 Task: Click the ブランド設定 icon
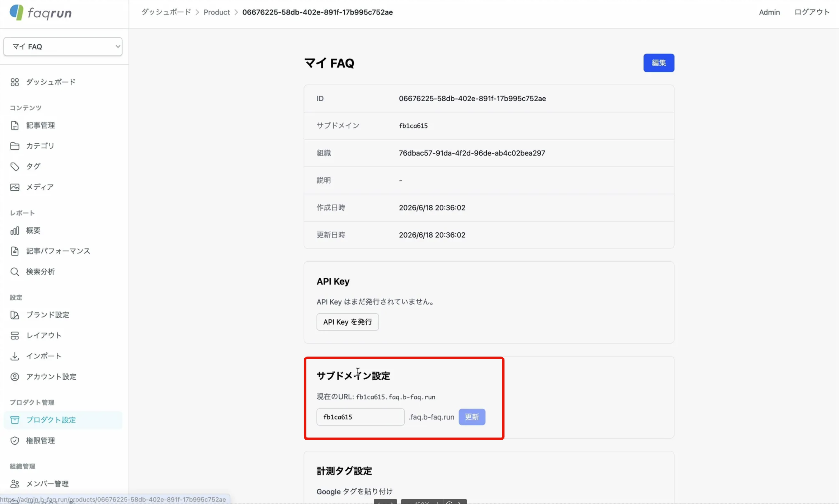coord(15,315)
